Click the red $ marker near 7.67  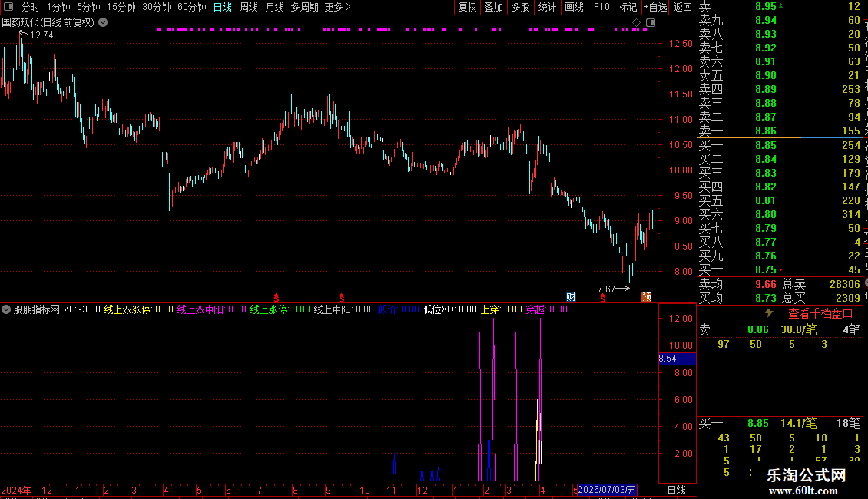pos(603,298)
